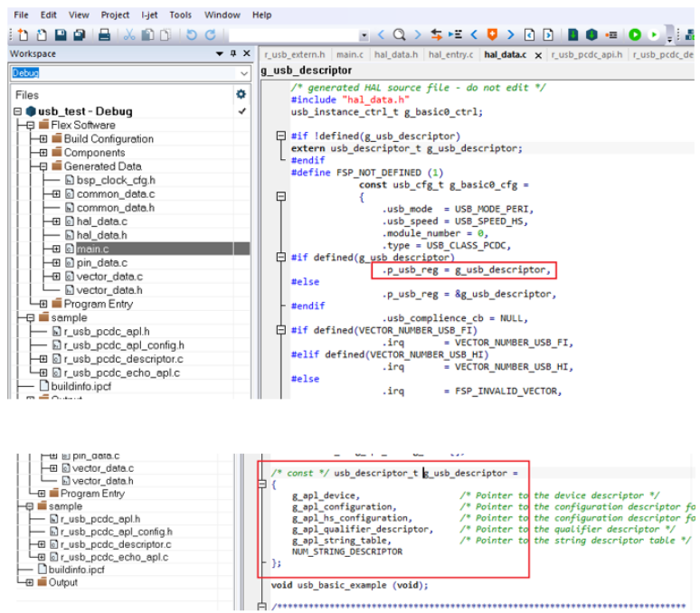Jump to next bookmark

pyautogui.click(x=510, y=34)
